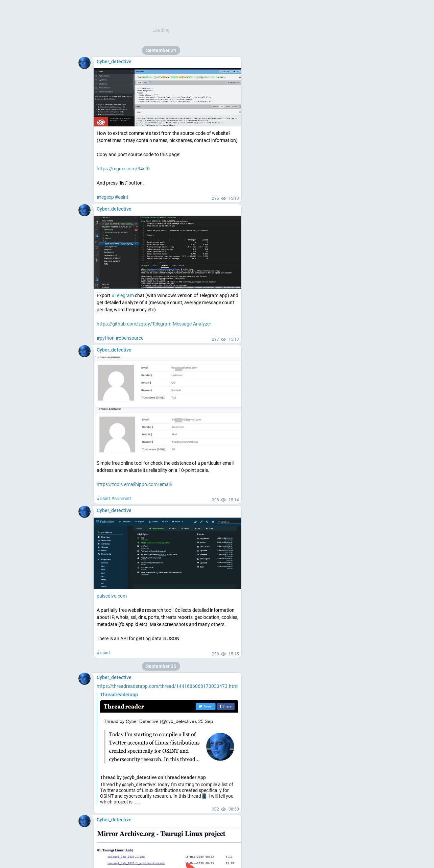The height and width of the screenshot is (868, 434).
Task: Click Cyber_detective avatar beside regexr post
Action: coord(85,63)
